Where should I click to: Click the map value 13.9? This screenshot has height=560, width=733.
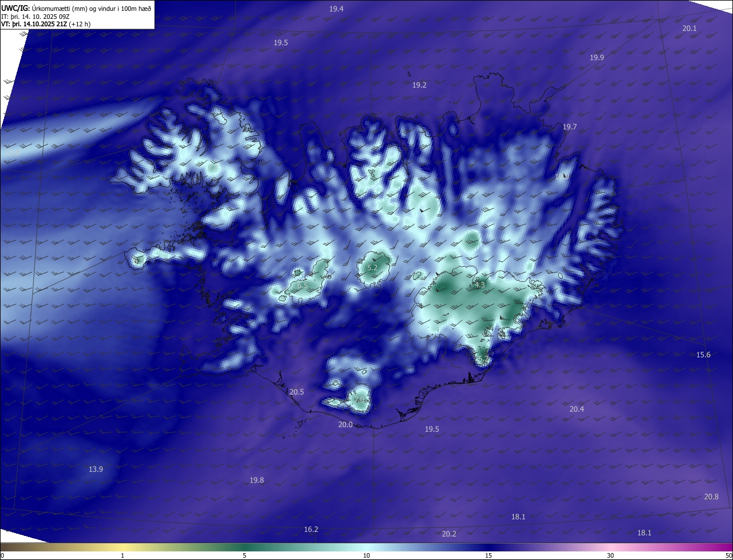[96, 470]
